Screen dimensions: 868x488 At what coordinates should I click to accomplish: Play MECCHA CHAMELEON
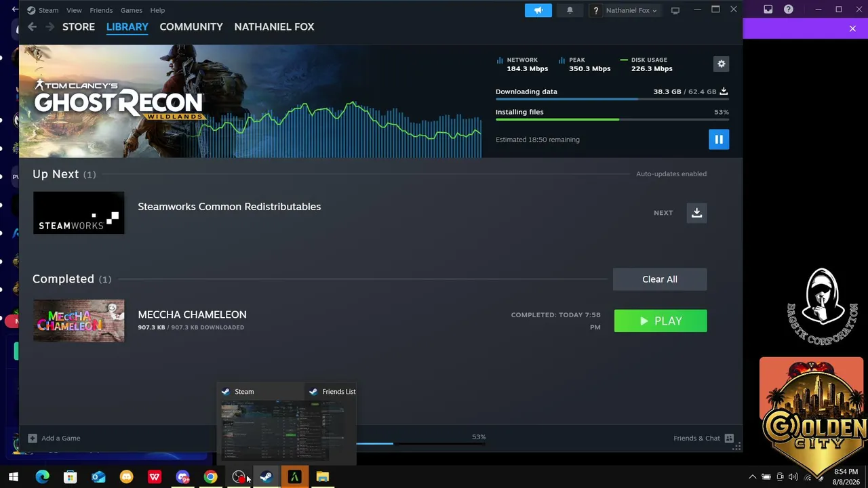point(660,321)
